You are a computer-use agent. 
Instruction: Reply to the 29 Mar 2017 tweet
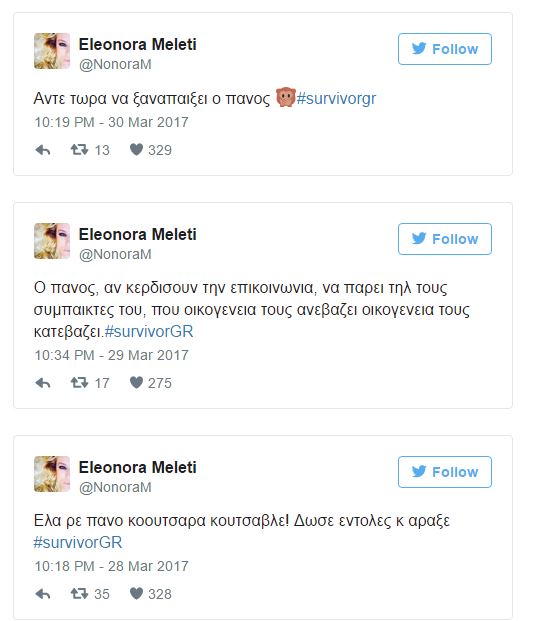tap(43, 383)
